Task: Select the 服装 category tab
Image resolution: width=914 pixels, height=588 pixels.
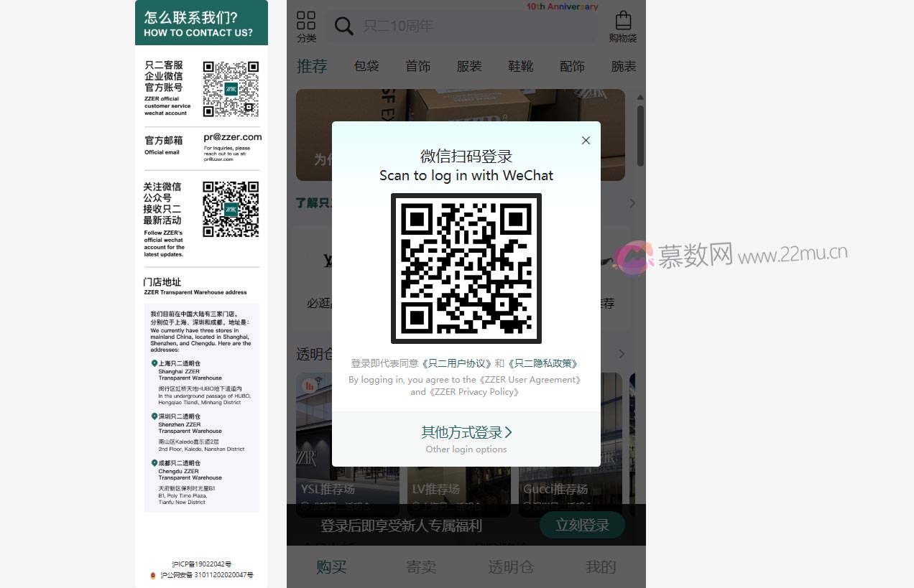Action: coord(469,66)
